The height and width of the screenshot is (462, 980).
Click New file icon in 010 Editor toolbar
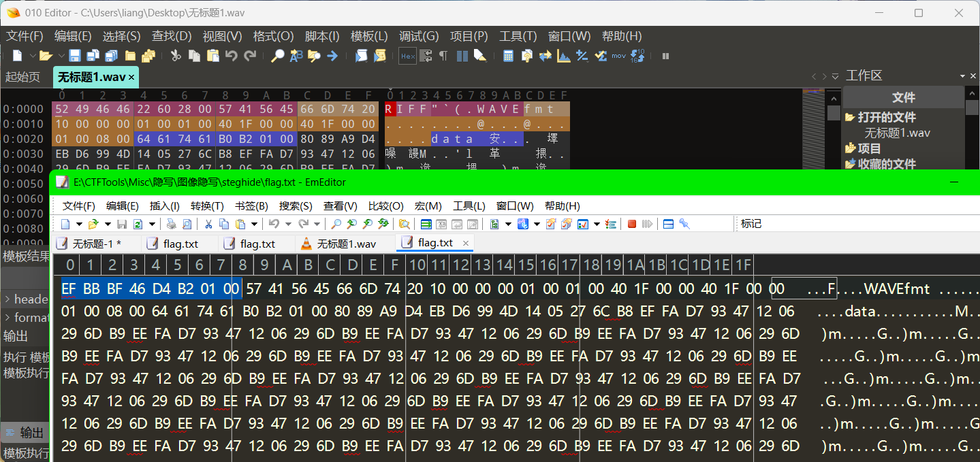17,56
